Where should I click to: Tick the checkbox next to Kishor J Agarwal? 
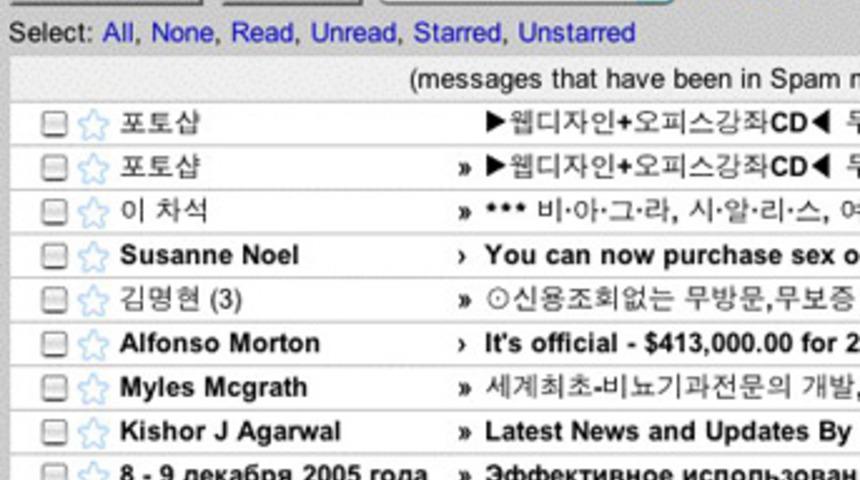[54, 432]
